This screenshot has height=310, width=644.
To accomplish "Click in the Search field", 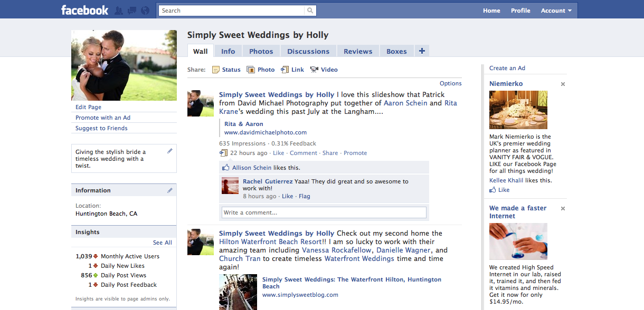I will [x=232, y=10].
